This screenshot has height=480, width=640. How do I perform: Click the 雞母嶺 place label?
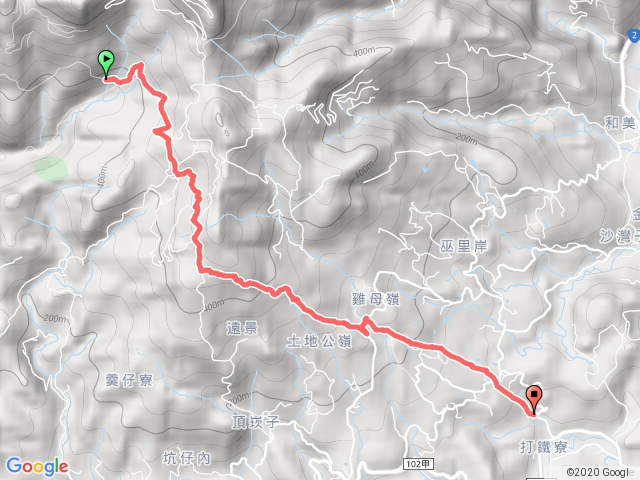point(376,300)
